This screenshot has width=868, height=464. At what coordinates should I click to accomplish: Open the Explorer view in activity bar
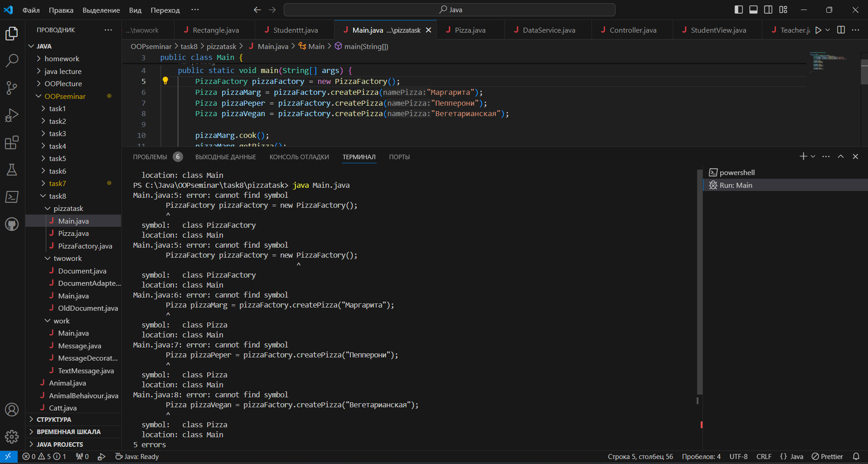pos(12,34)
